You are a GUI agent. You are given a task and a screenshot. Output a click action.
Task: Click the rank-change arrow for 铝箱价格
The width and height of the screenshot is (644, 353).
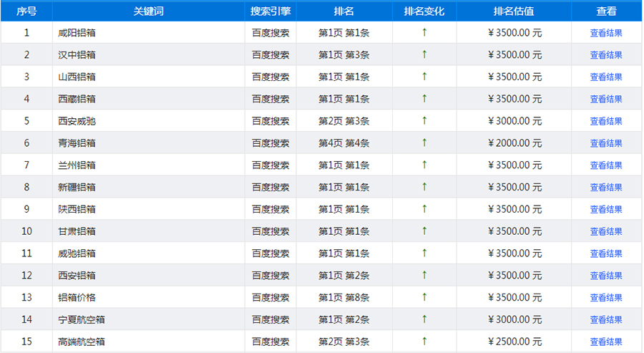coord(424,297)
